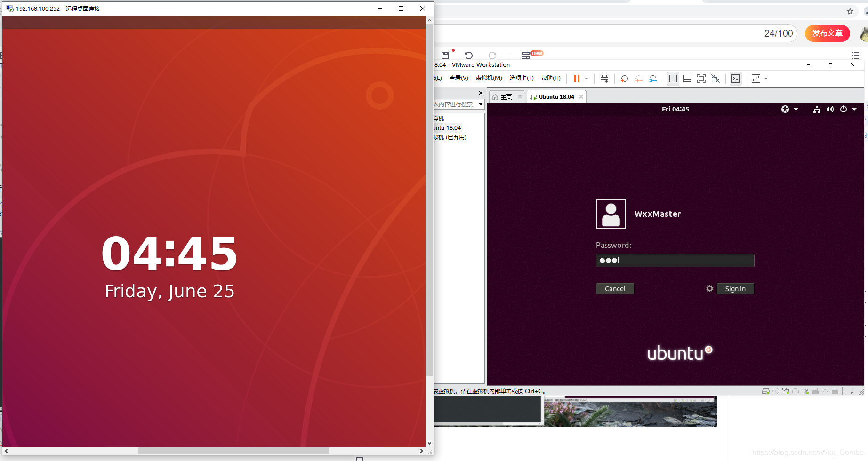
Task: Expand the library search dropdown arrow
Action: [481, 104]
